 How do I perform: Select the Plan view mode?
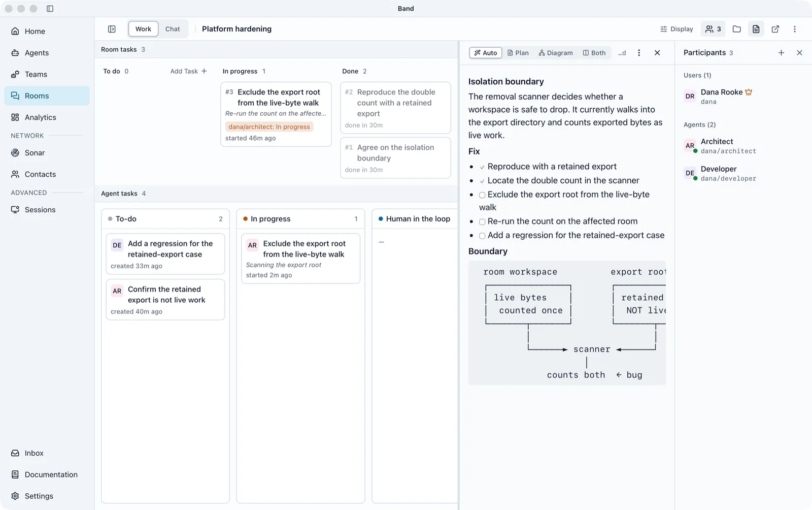(518, 53)
